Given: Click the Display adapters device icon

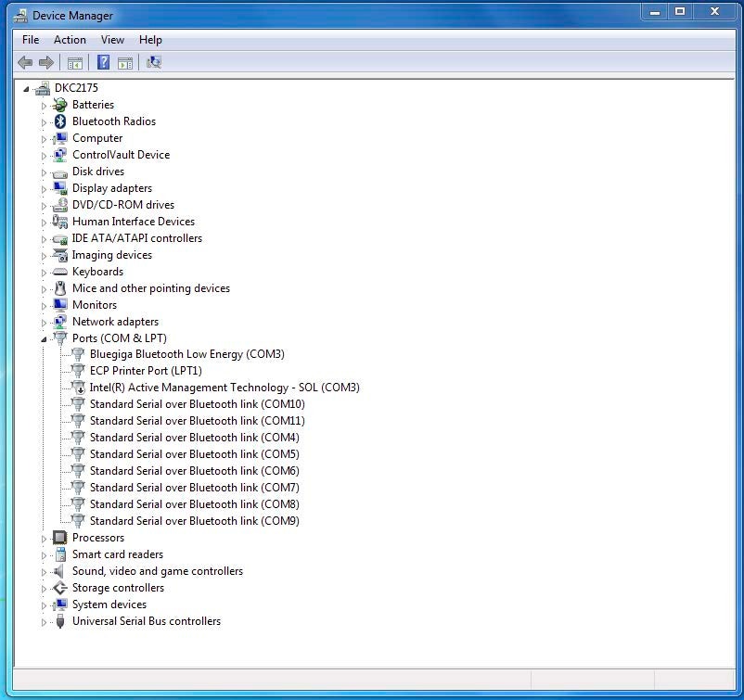Looking at the screenshot, I should click(59, 188).
